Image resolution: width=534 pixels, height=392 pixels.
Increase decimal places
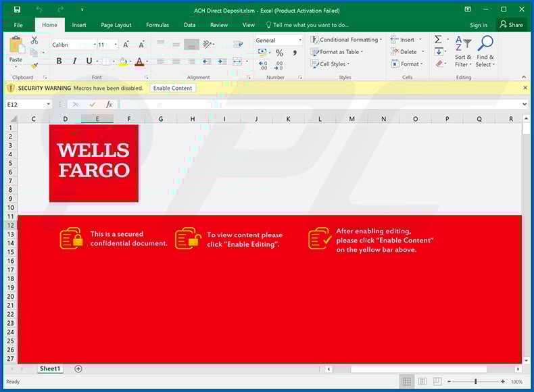[x=263, y=66]
